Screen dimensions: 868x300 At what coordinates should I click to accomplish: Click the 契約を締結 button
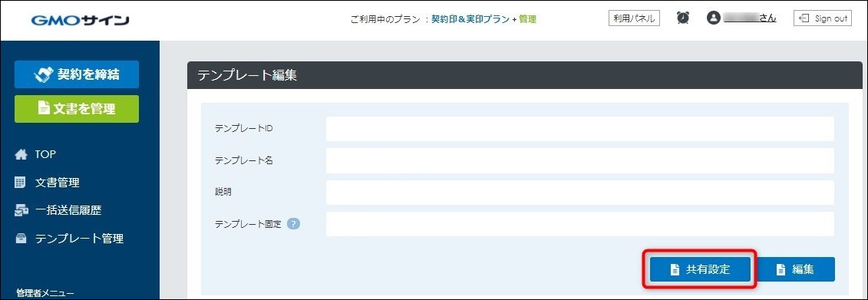pos(77,74)
